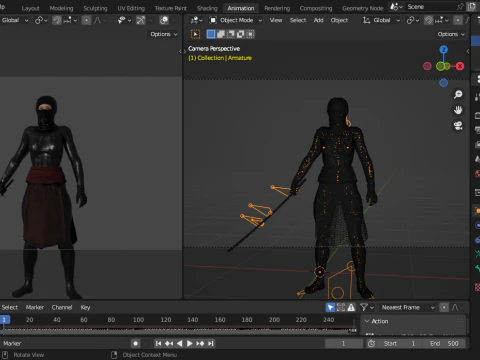Click the Scene name field

tap(429, 7)
